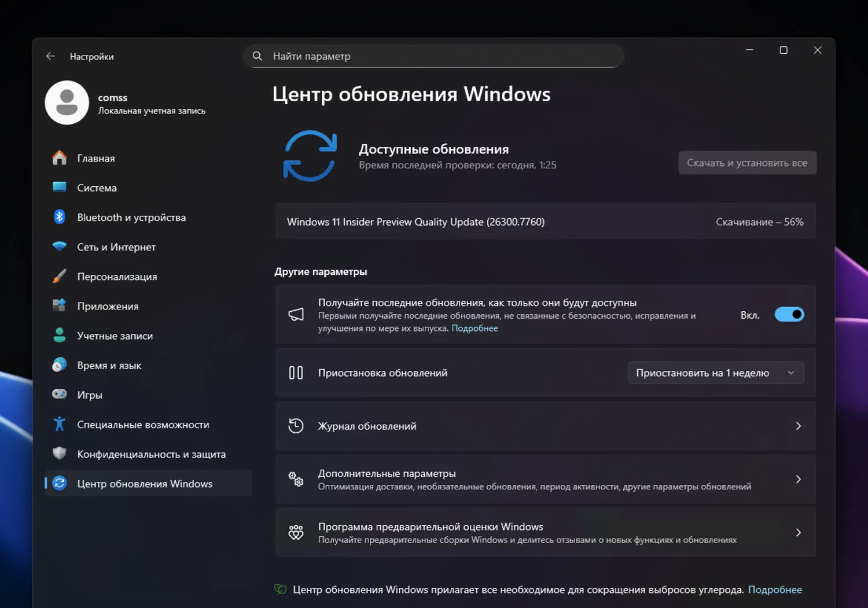Expand the Приостановить на 1 неделю dropdown

pyautogui.click(x=790, y=373)
